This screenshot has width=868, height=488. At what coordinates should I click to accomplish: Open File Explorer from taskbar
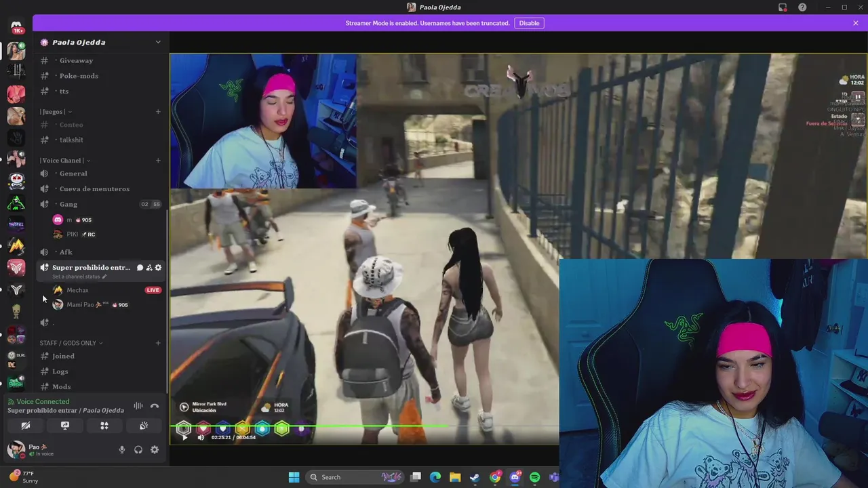tap(455, 477)
